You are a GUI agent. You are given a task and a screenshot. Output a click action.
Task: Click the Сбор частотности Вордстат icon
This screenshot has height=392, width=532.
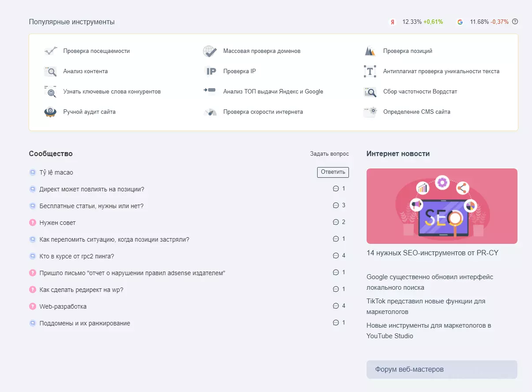coord(370,92)
